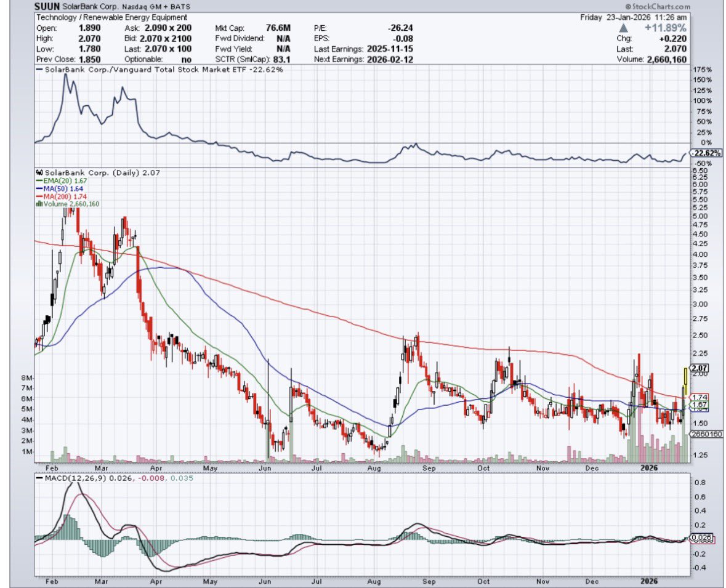Screen dimensions: 726x588
Task: Click the Aug label on price chart axis
Action: click(374, 468)
